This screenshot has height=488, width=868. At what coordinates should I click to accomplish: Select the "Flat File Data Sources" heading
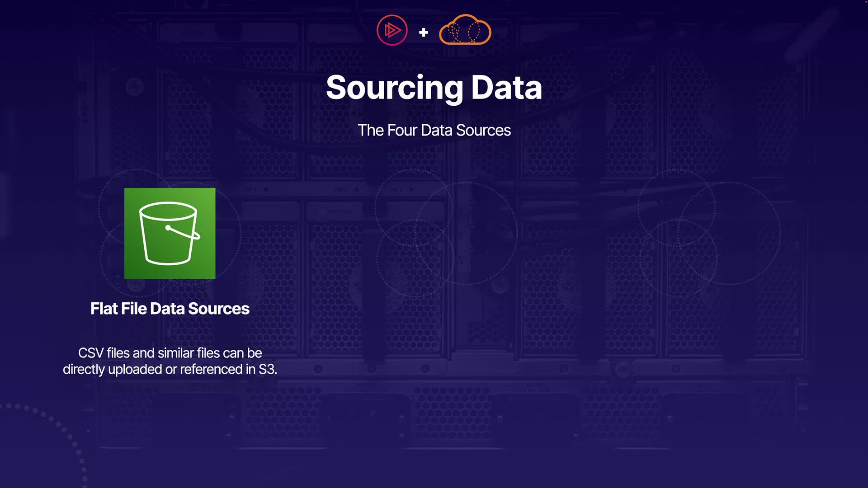170,309
